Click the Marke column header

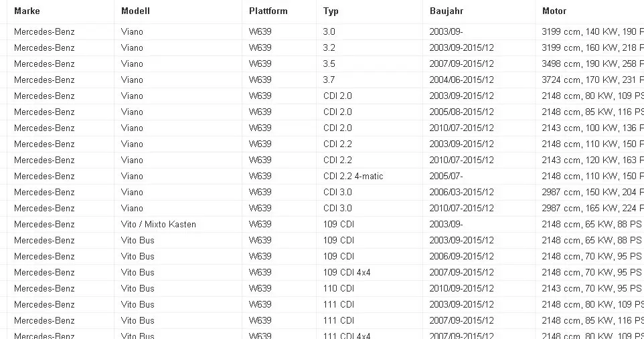(x=26, y=11)
